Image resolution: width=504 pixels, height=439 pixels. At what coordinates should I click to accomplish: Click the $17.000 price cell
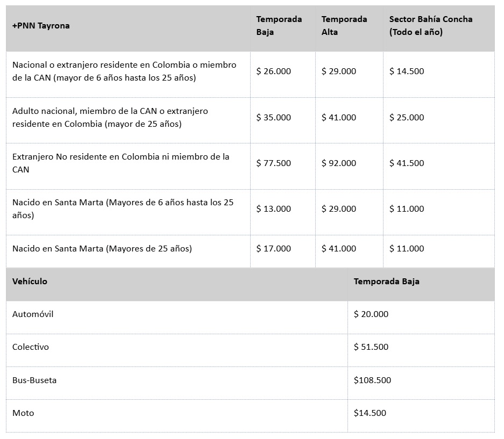(x=274, y=249)
